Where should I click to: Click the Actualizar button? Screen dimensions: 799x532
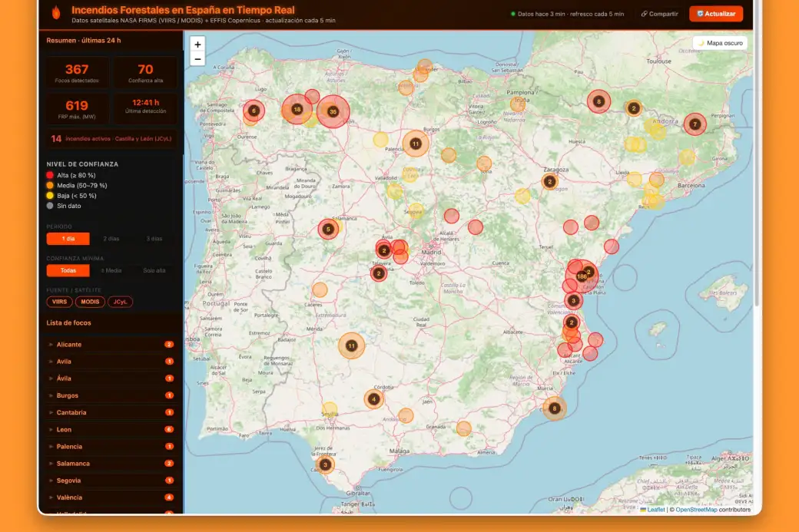point(716,14)
